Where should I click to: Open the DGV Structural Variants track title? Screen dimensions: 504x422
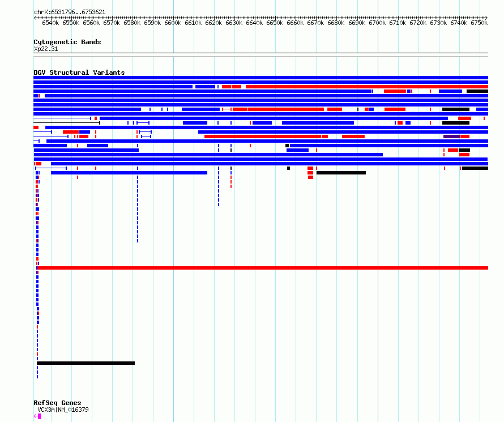point(79,73)
